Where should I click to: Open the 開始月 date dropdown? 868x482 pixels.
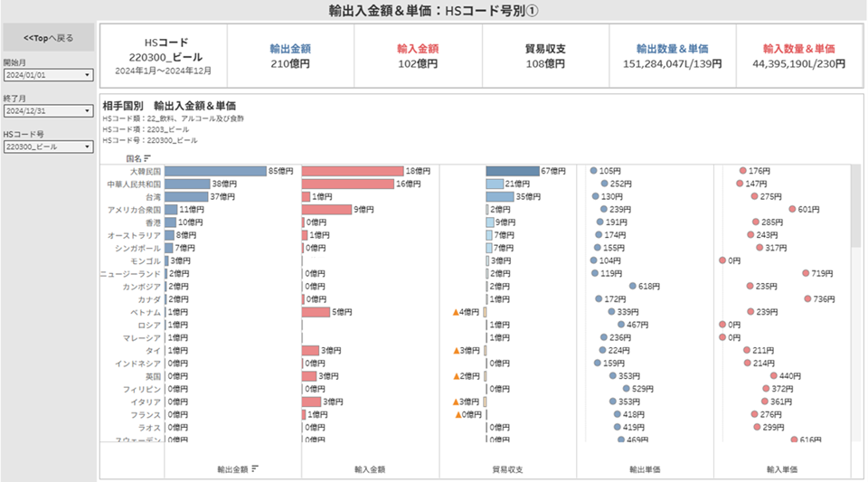click(x=48, y=75)
